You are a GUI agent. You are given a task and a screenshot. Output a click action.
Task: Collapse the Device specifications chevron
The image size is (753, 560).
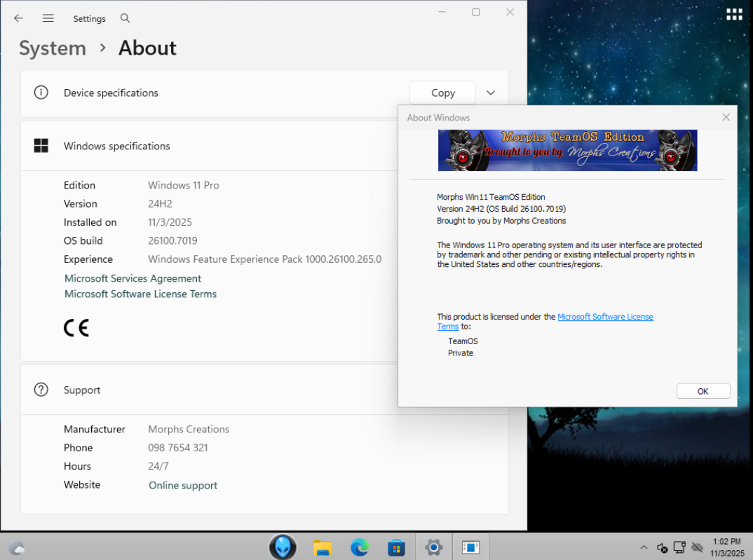pos(491,93)
